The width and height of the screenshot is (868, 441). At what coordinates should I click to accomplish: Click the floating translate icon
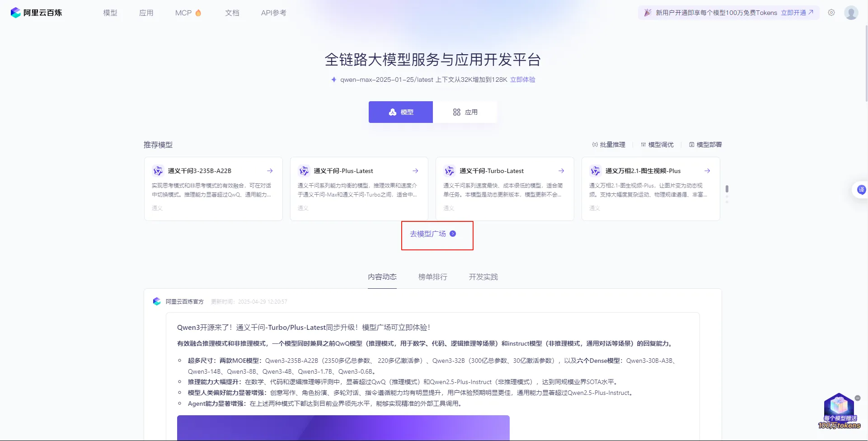(861, 190)
